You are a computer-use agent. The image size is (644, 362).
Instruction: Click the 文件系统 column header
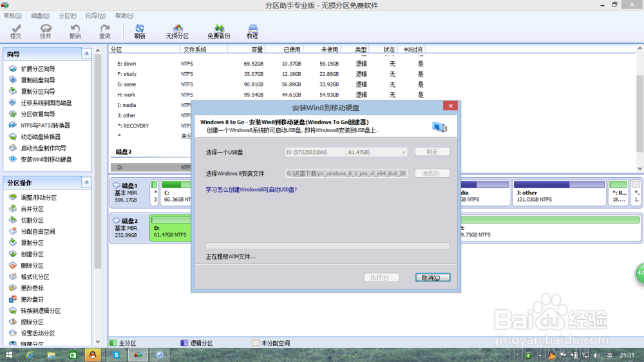[x=204, y=50]
